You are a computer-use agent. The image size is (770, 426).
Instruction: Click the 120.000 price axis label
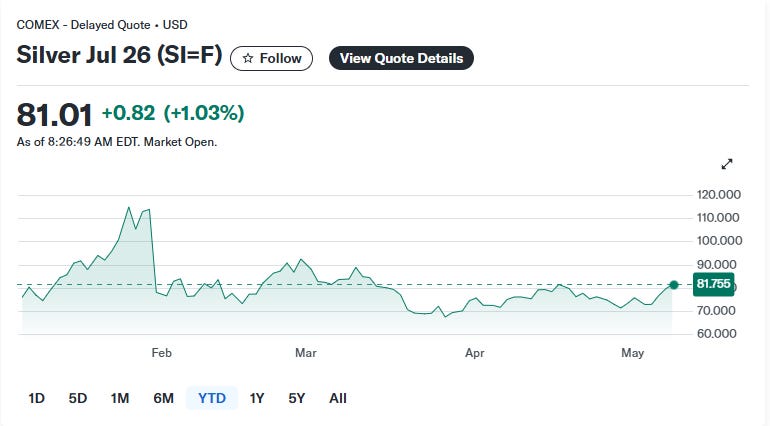pos(718,195)
